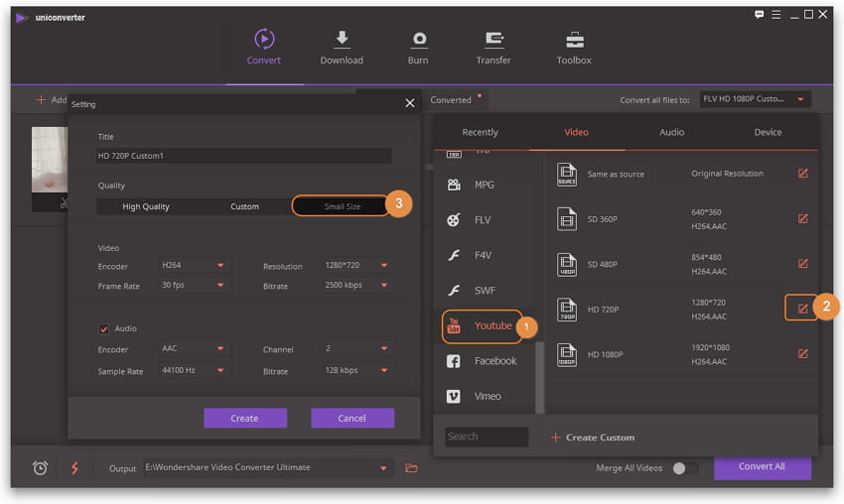Select the Youtube format
This screenshot has height=504, width=844.
pos(482,326)
